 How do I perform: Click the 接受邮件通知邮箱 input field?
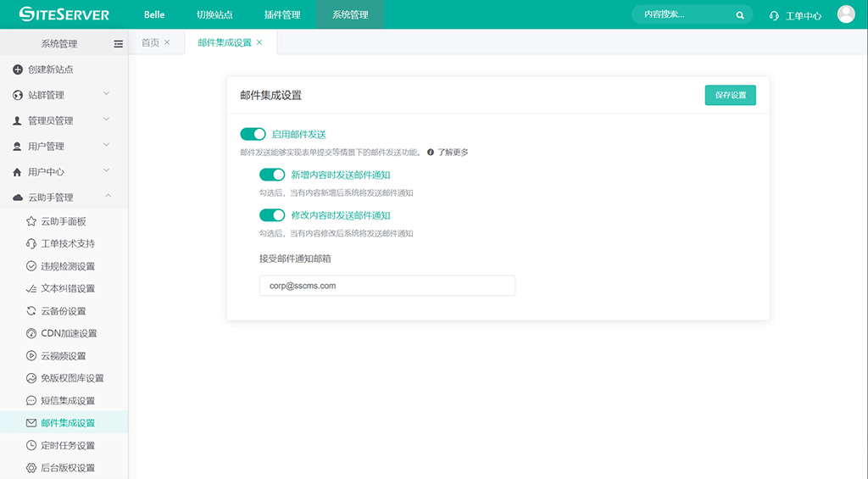coord(387,286)
